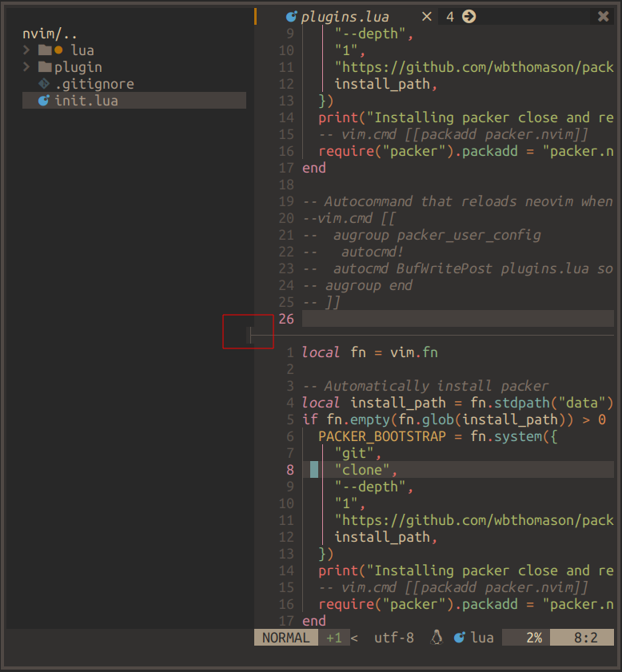The width and height of the screenshot is (622, 672).
Task: Click the 2% scroll progress indicator
Action: 534,638
